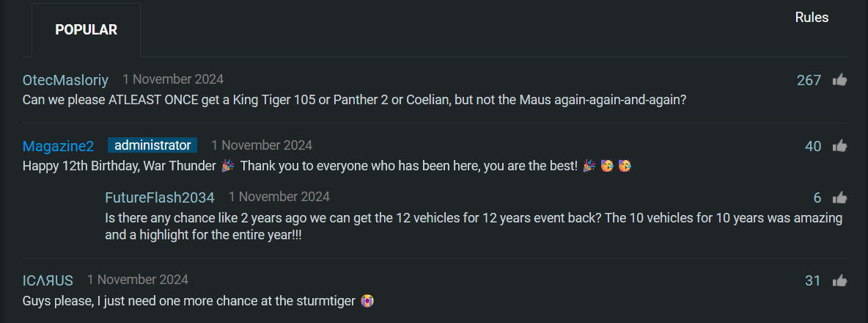Visit Magazine2's profile page
This screenshot has width=868, height=323.
click(x=58, y=146)
